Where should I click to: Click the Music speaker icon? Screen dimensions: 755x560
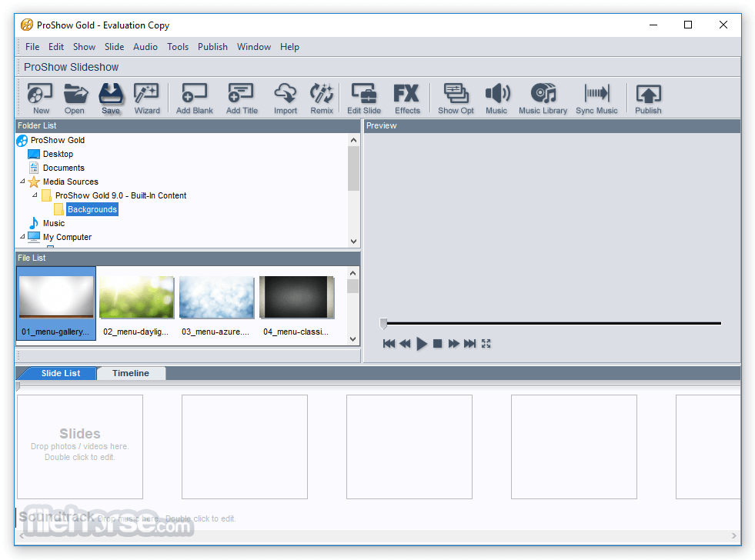tap(497, 98)
